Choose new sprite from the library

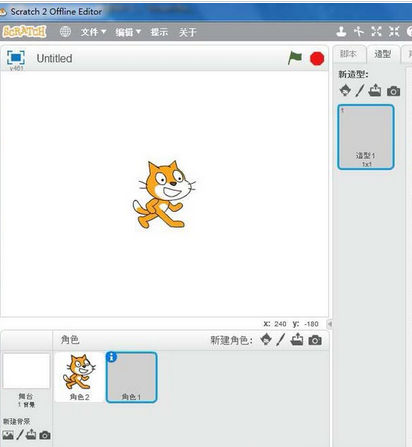tap(266, 339)
